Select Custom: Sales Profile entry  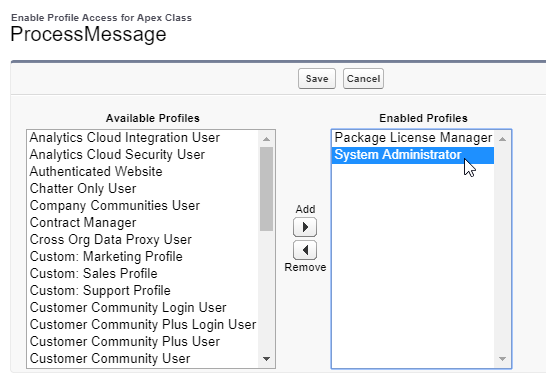(x=143, y=274)
